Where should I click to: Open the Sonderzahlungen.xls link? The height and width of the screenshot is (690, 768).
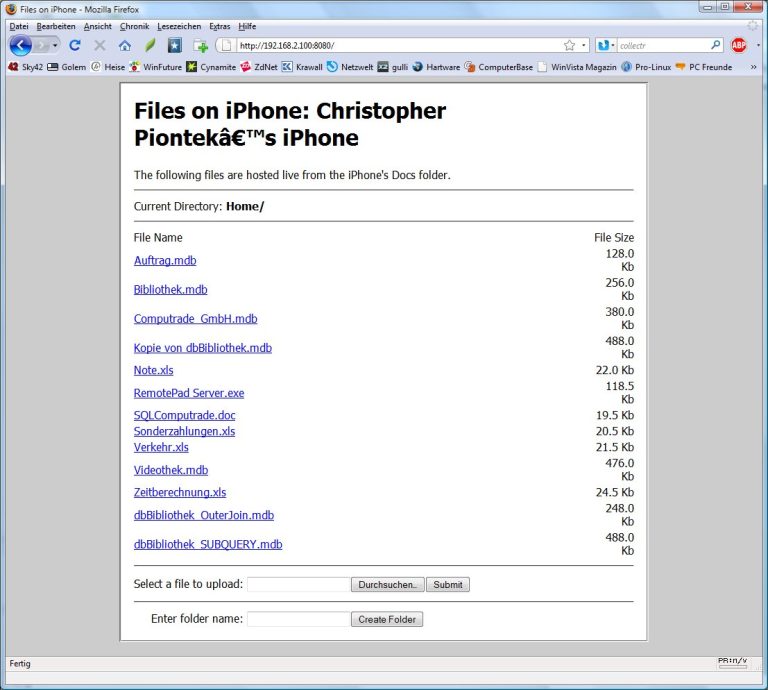pos(184,431)
